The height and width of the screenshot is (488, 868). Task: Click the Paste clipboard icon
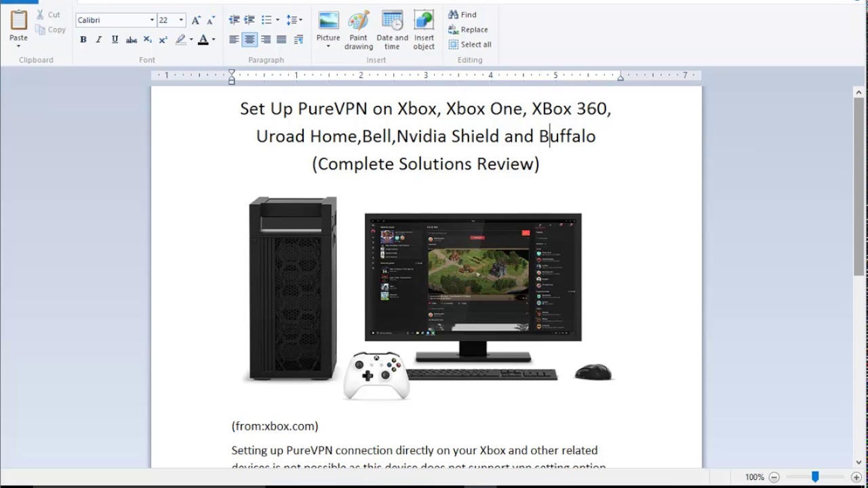(18, 20)
